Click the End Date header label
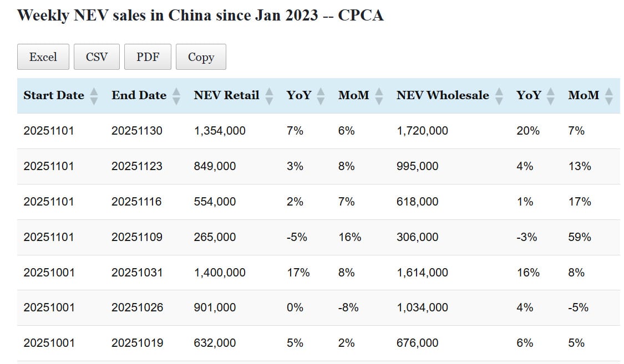Viewport: 624px width, 364px height. 139,95
